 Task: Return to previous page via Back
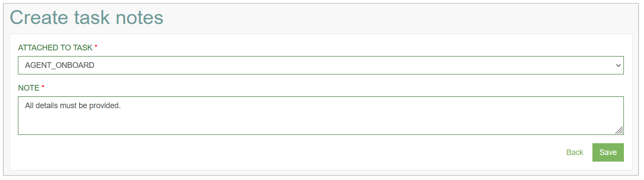(574, 152)
